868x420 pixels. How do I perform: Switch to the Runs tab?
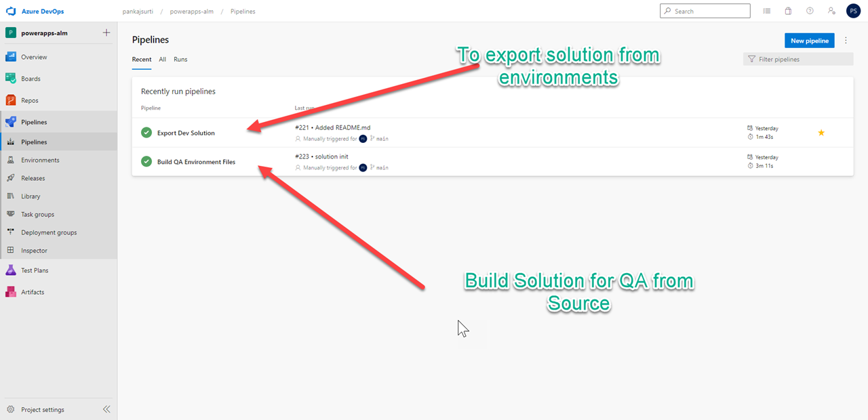[x=180, y=60]
